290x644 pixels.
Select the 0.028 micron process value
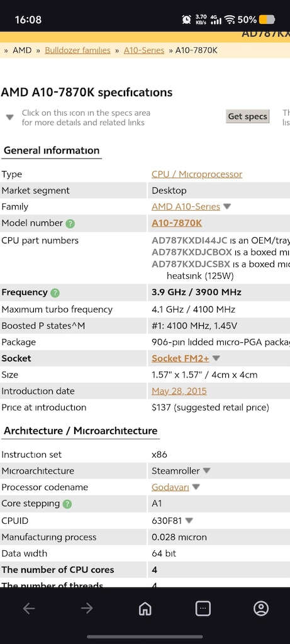coord(179,537)
